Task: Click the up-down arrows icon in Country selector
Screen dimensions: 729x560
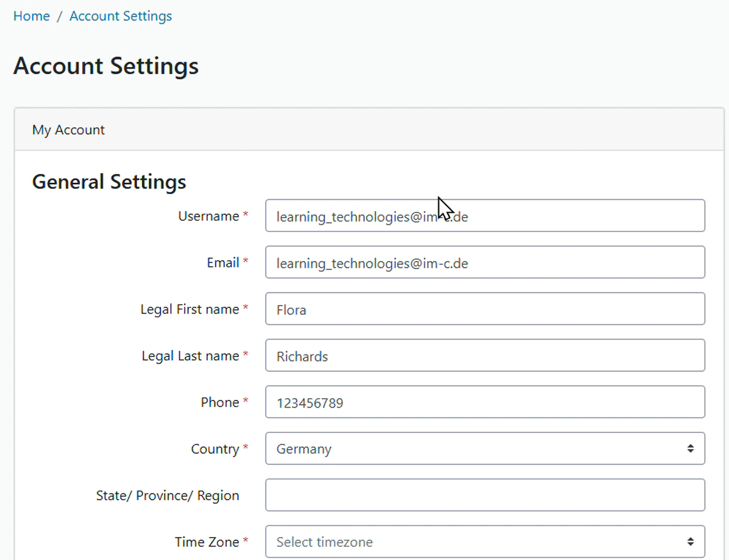Action: tap(690, 449)
